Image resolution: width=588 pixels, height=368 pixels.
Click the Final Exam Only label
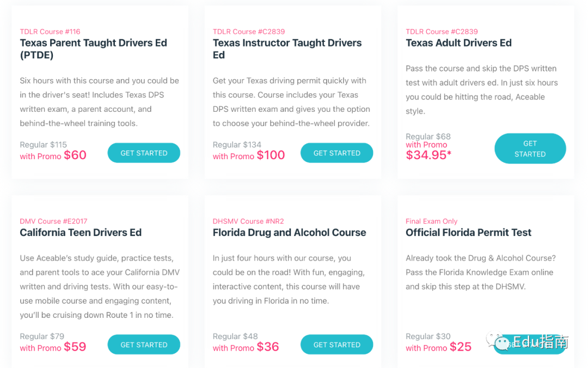431,221
